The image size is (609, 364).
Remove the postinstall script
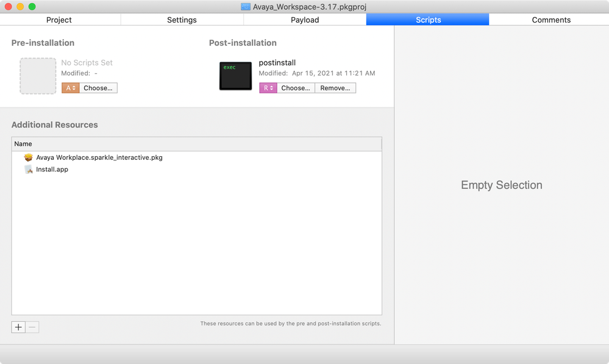tap(335, 88)
